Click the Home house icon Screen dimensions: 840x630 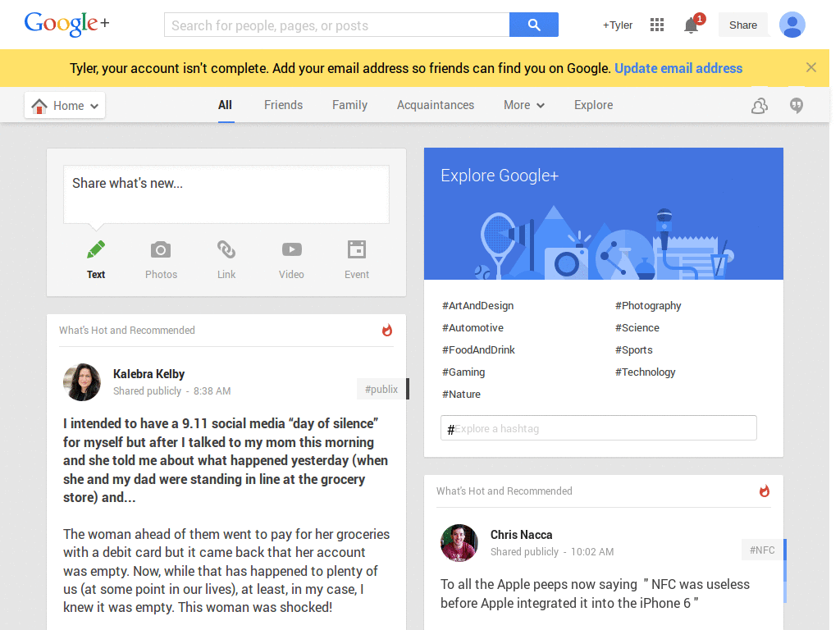tap(39, 106)
